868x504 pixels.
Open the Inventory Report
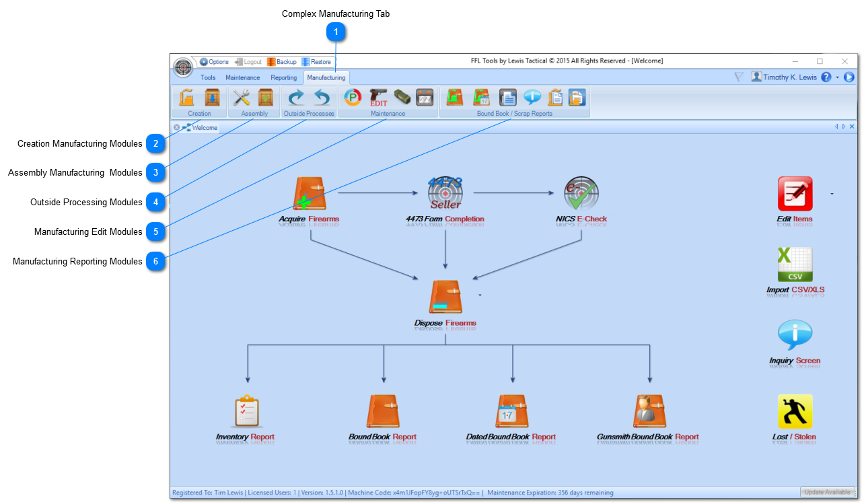point(246,418)
